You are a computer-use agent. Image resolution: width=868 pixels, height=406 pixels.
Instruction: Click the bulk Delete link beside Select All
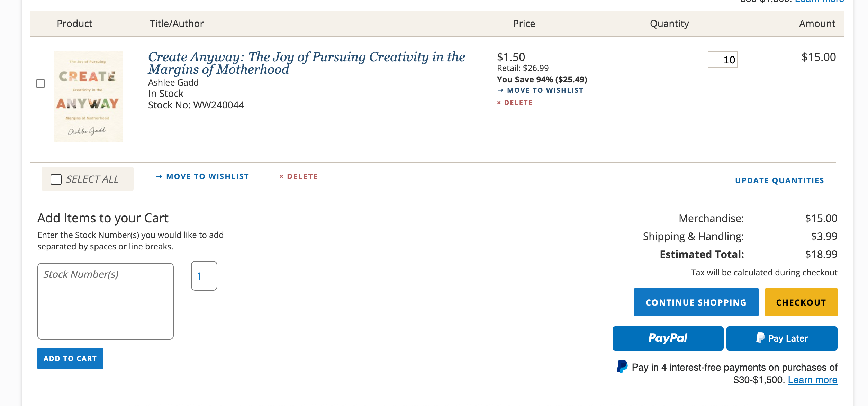pos(302,177)
